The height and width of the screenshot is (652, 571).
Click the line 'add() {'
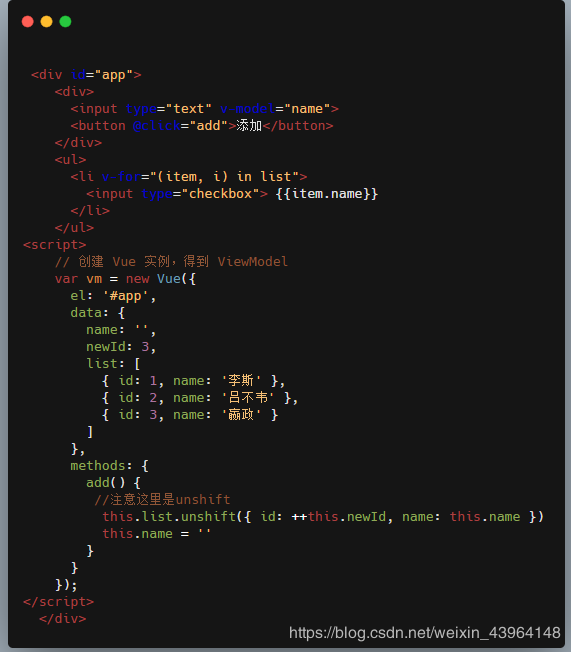click(113, 483)
